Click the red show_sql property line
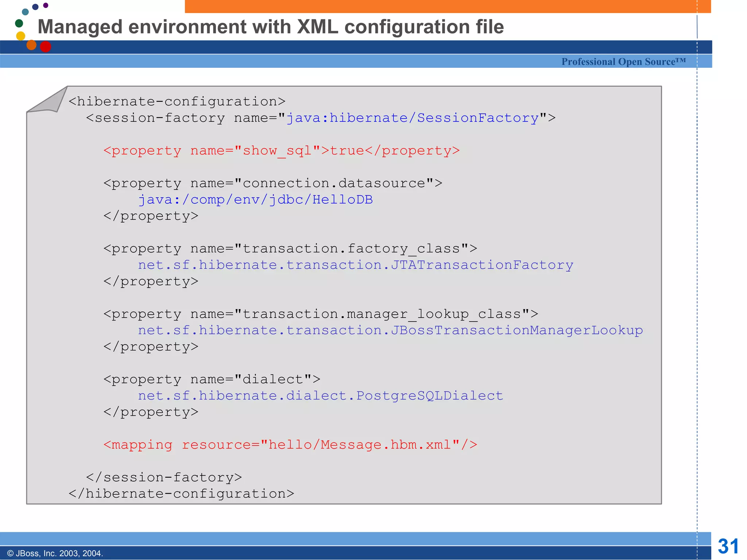The height and width of the screenshot is (560, 747). click(281, 151)
